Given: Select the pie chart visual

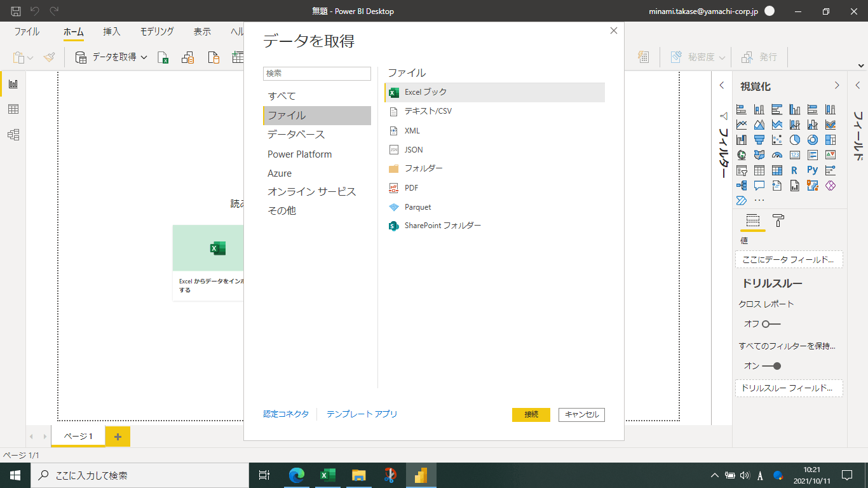Looking at the screenshot, I should coord(795,140).
